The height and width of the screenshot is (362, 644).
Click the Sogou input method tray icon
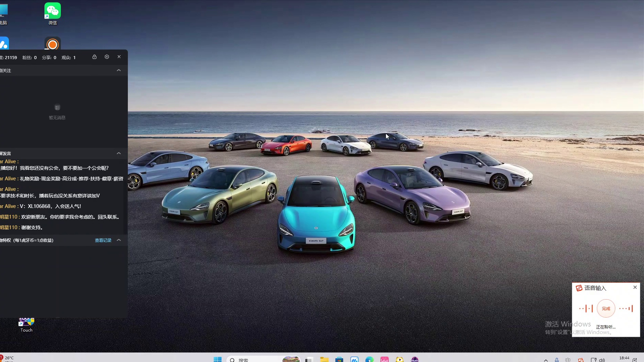coord(580,360)
